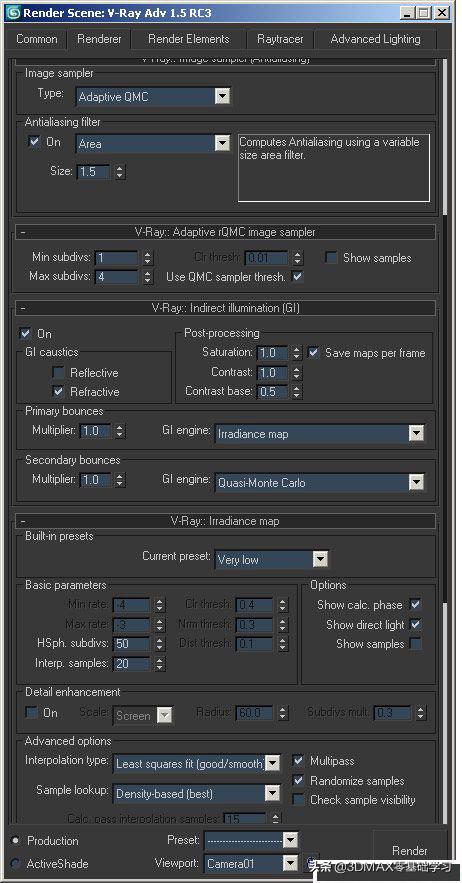Screen dimensions: 462x883
Task: Disable Refractive GI caustics
Action: [58, 391]
